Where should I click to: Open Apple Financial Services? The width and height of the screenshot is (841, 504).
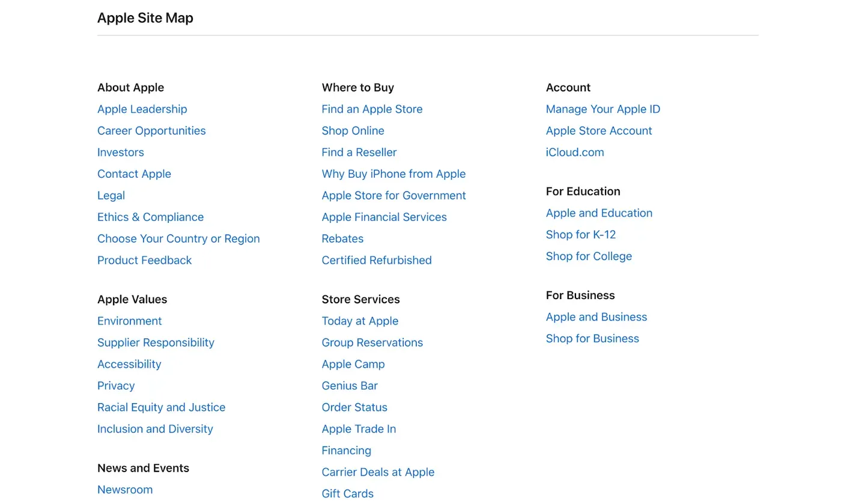[384, 217]
